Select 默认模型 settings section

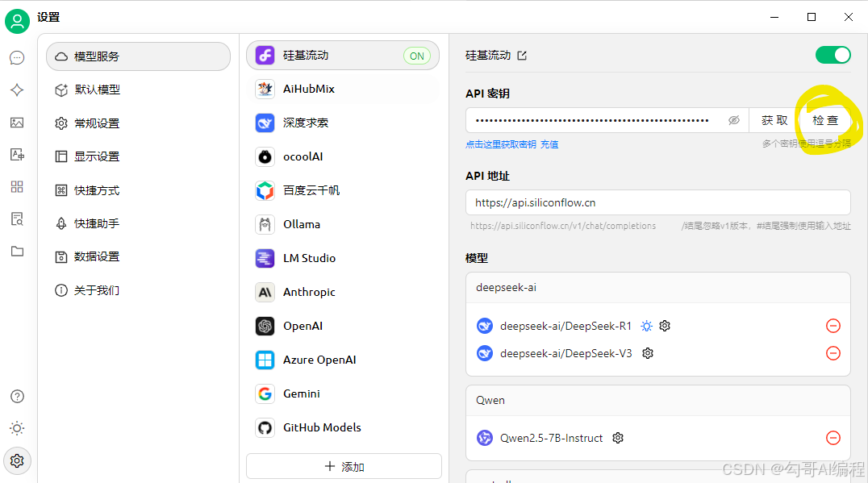pyautogui.click(x=139, y=90)
